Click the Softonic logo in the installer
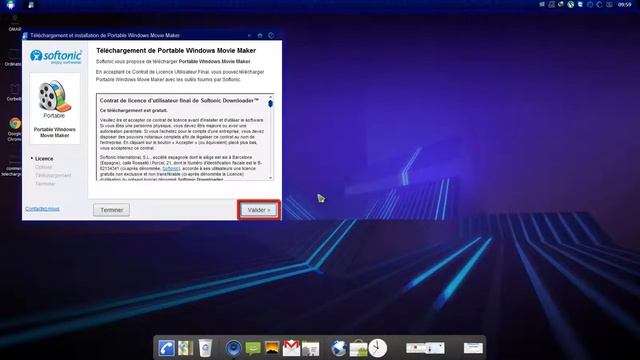This screenshot has height=360, width=640. click(56, 56)
